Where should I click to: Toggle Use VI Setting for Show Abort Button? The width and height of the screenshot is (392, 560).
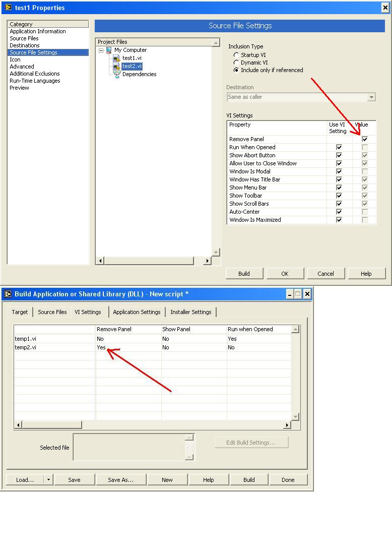339,155
